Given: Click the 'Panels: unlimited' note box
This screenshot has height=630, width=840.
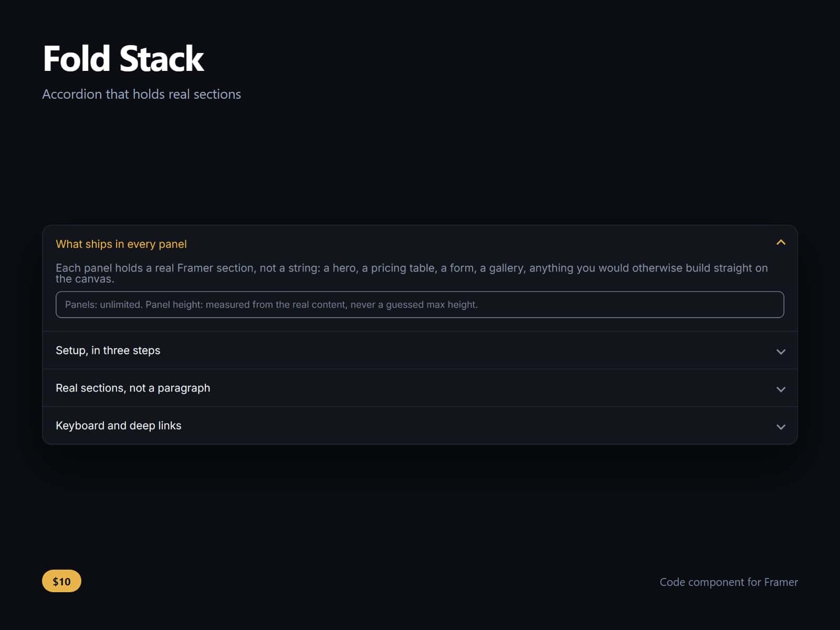Looking at the screenshot, I should (x=420, y=304).
